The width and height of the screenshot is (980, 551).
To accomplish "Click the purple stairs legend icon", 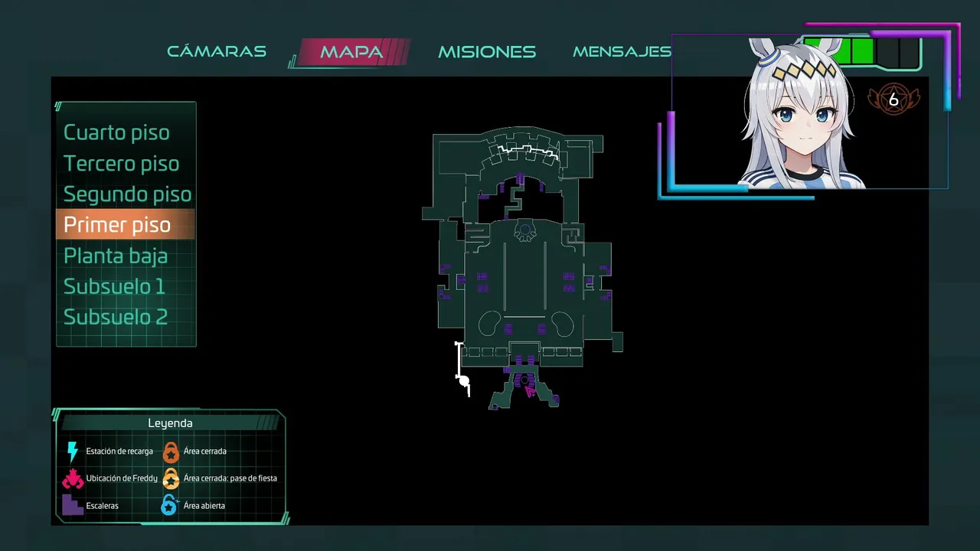I will (x=73, y=505).
